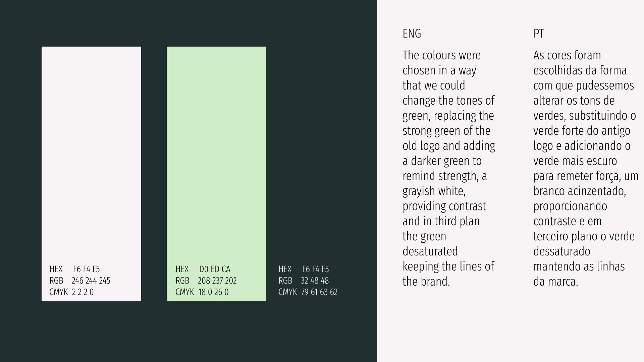The width and height of the screenshot is (644, 362).
Task: Click the HEX D0 ED CA label
Action: (203, 269)
